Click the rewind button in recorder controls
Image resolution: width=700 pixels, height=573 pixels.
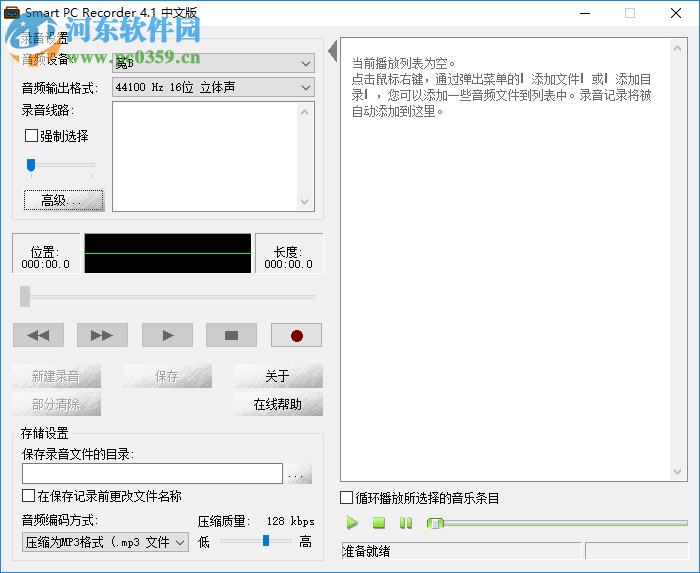coord(38,335)
